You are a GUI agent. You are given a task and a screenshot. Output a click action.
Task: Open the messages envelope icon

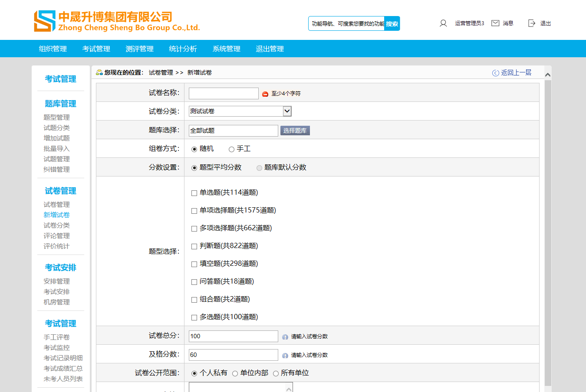pyautogui.click(x=495, y=23)
